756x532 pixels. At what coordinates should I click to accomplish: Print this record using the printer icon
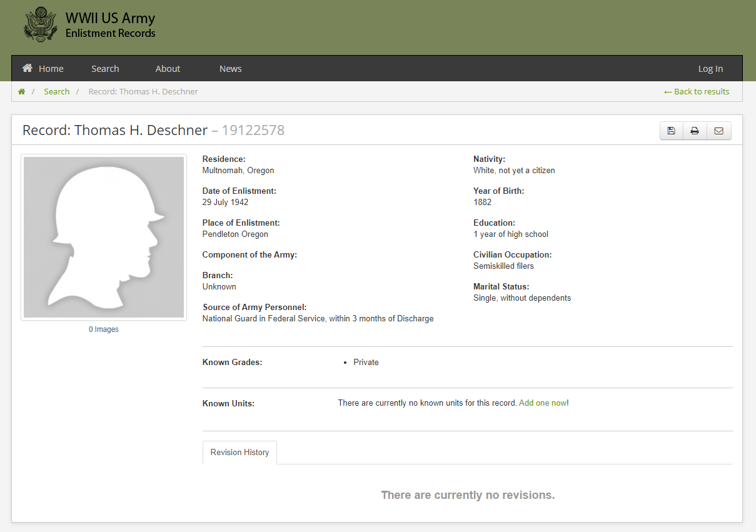point(695,131)
